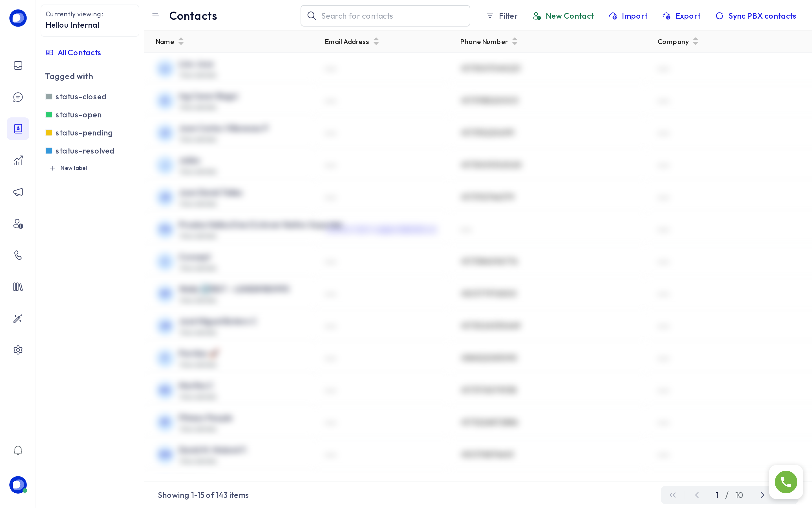Open the Analytics chart icon
The height and width of the screenshot is (508, 812).
tap(18, 160)
